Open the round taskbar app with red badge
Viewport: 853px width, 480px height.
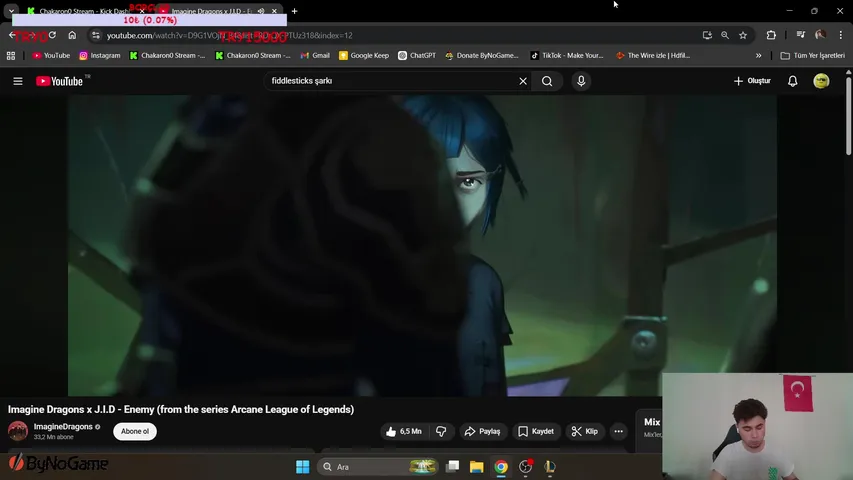pos(526,466)
